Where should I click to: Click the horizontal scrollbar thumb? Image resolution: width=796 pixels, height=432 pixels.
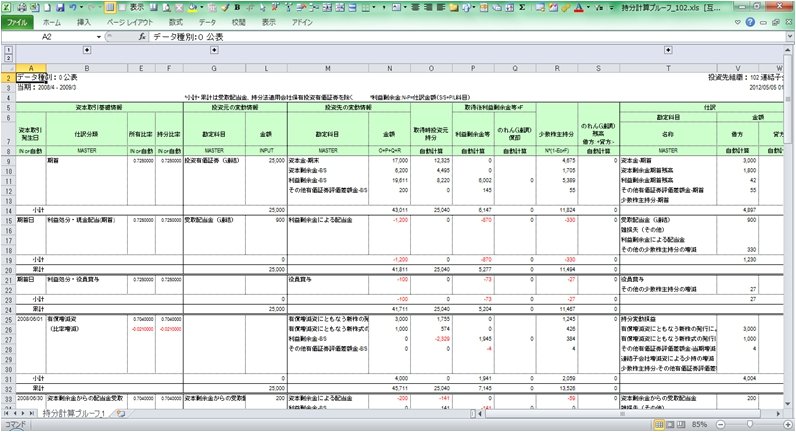point(622,414)
